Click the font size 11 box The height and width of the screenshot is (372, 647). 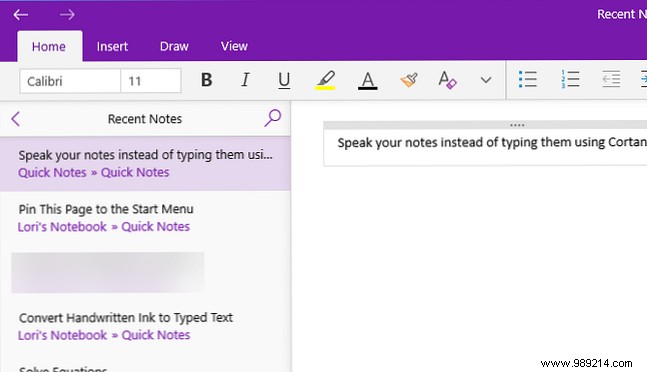[x=151, y=81]
